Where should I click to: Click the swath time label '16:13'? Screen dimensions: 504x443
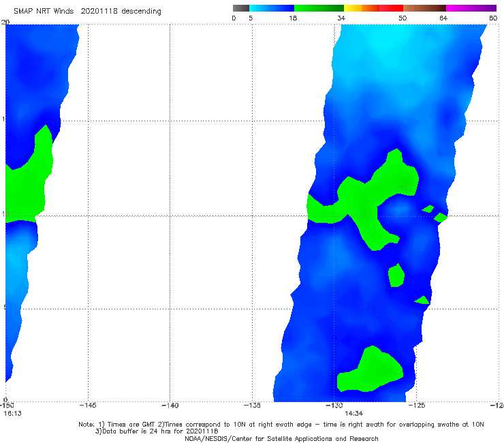click(x=12, y=414)
